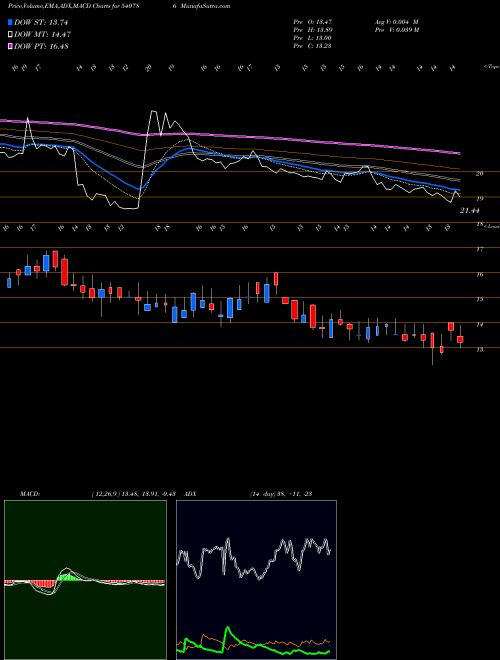Click the magenta DOW PT legend swatch
Image resolution: width=500 pixels, height=660 pixels.
coord(11,46)
